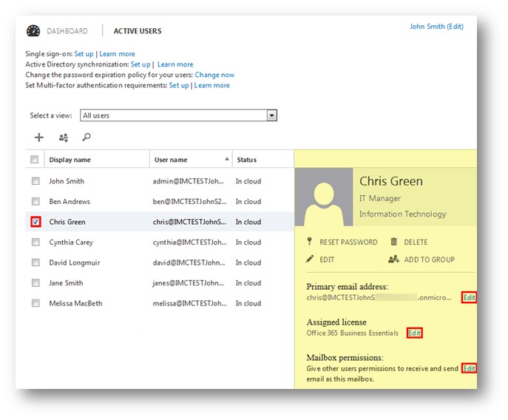Select the Chris Green display name in list

pyautogui.click(x=67, y=222)
